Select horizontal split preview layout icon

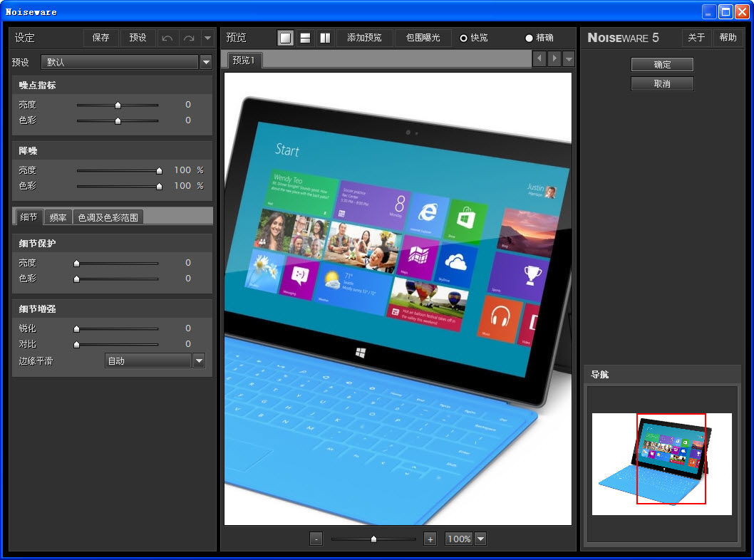click(305, 38)
